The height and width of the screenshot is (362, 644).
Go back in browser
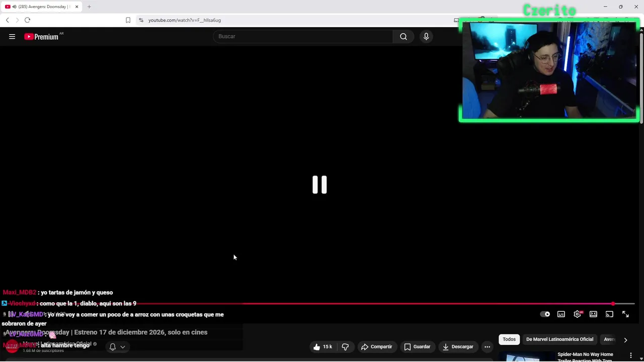point(7,20)
